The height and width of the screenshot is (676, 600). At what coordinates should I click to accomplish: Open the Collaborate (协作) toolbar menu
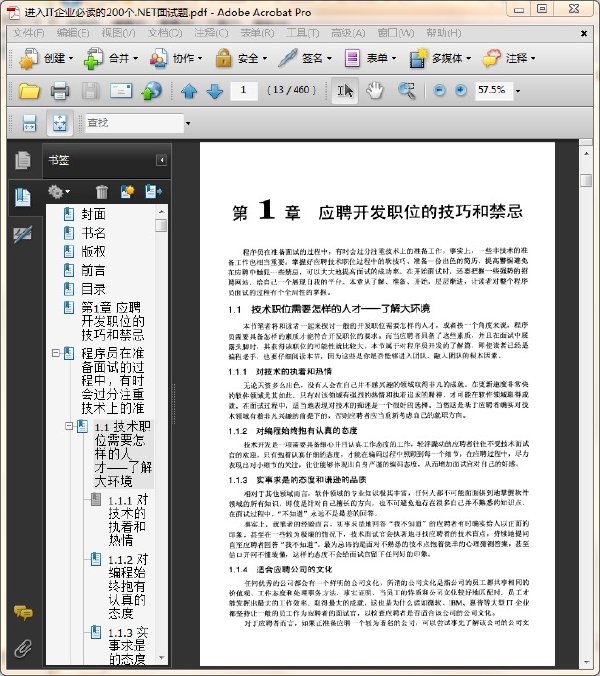[175, 58]
